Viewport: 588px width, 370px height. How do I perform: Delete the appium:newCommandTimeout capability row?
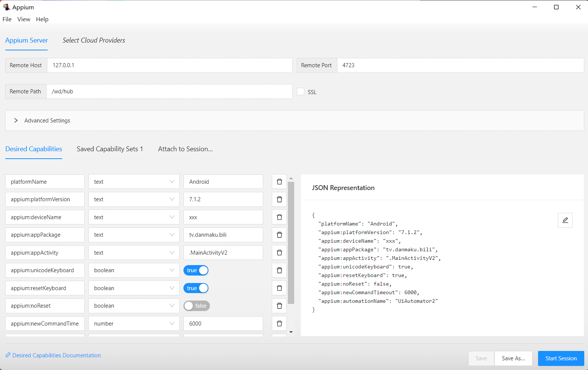click(279, 324)
